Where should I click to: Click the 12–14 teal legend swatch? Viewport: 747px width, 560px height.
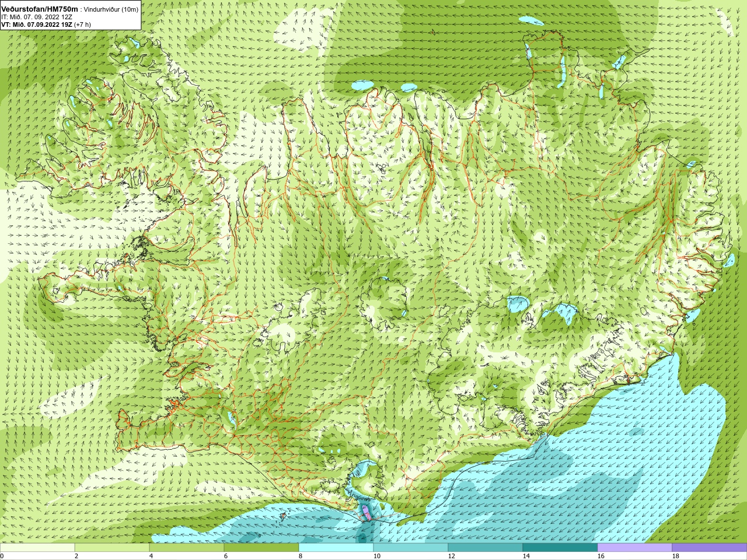[486, 548]
